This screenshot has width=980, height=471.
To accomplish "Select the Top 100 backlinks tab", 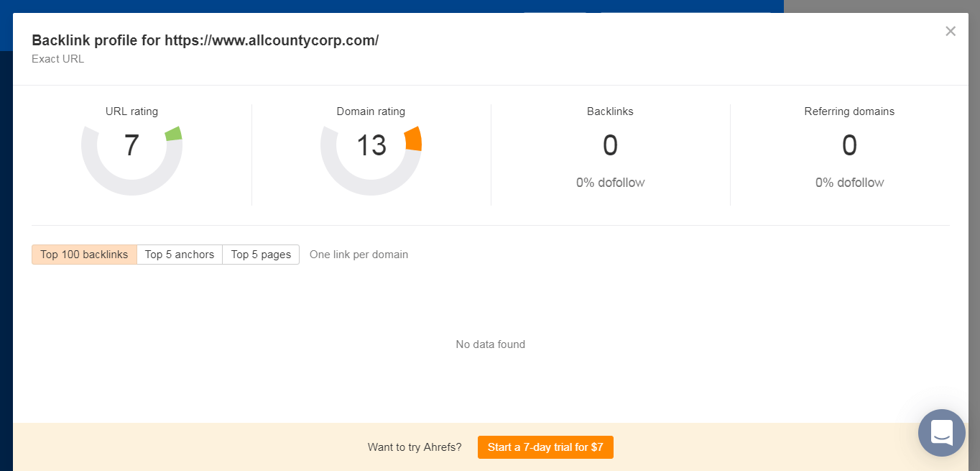I will coord(84,255).
